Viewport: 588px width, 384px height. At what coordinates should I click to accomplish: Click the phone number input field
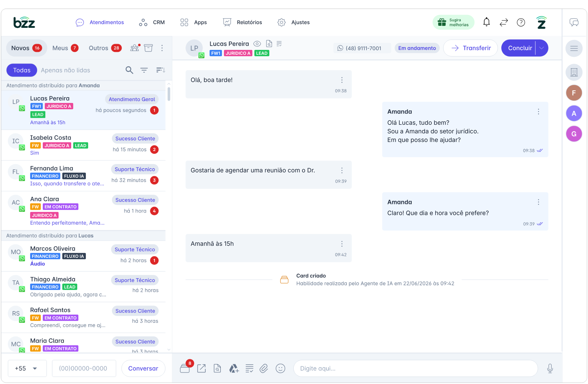pyautogui.click(x=84, y=369)
